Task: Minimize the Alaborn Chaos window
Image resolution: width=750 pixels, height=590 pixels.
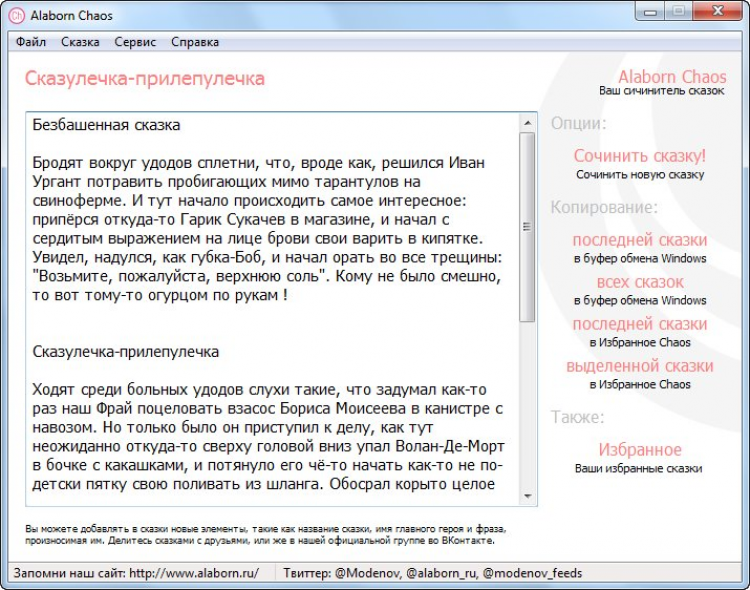Action: 650,11
